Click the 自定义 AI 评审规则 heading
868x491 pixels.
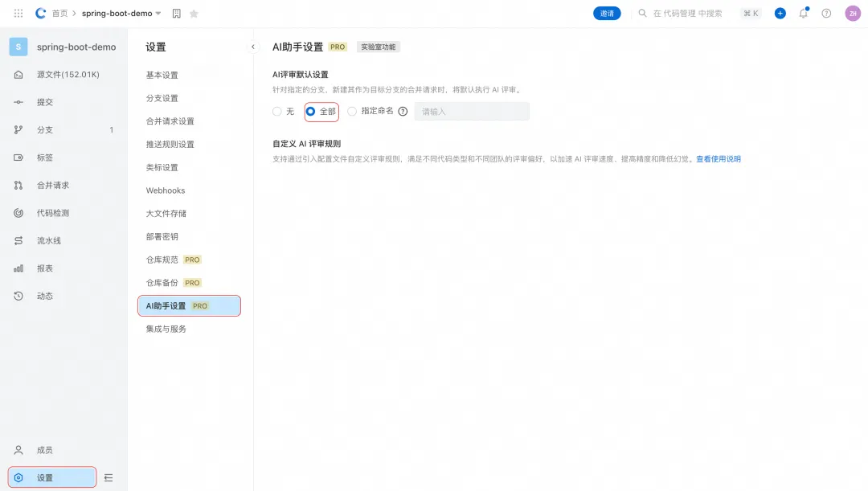[307, 143]
